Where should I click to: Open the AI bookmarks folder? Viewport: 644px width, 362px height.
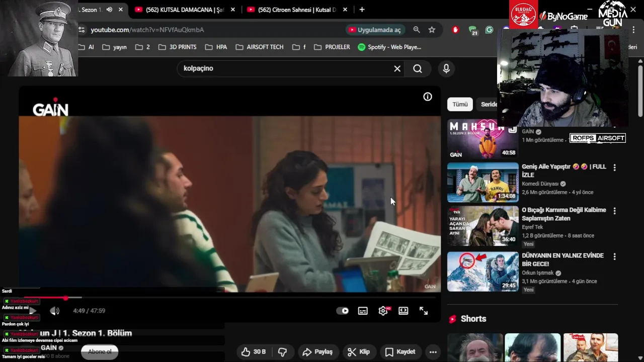tap(86, 47)
